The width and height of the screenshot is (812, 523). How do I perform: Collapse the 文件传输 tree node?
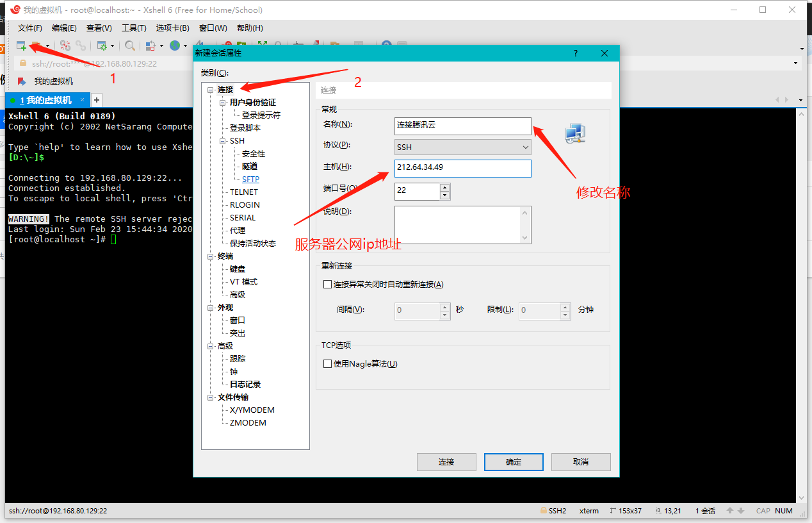[x=211, y=397]
